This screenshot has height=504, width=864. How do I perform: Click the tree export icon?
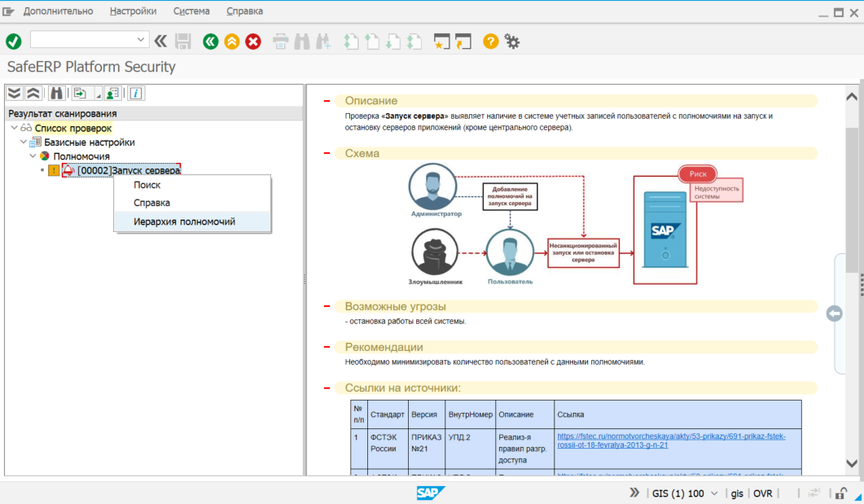coord(81,93)
